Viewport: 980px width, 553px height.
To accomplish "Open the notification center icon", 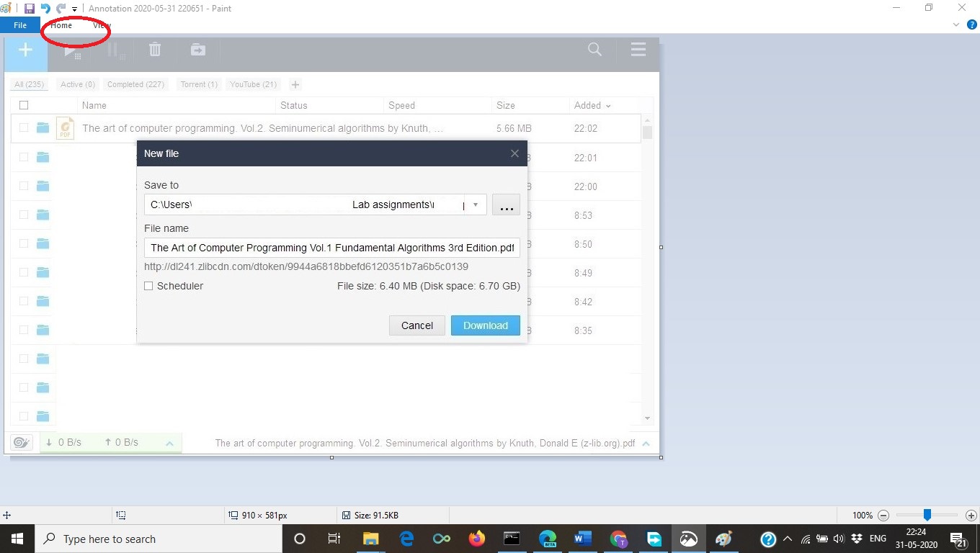I will 958,539.
